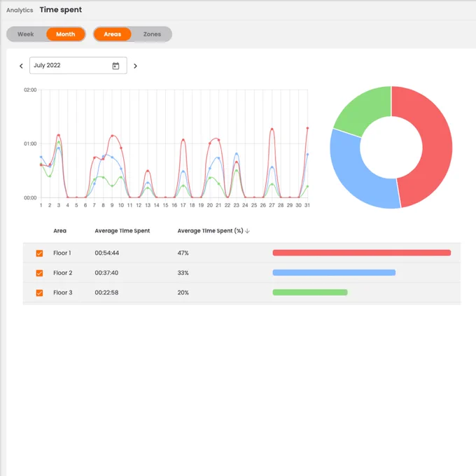Screen dimensions: 476x476
Task: Select the Areas grouping
Action: click(112, 34)
